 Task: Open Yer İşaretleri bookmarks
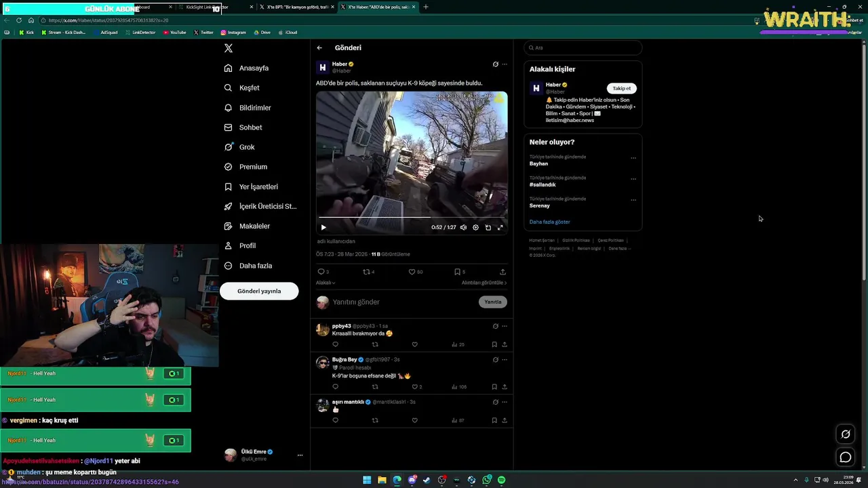coord(251,186)
